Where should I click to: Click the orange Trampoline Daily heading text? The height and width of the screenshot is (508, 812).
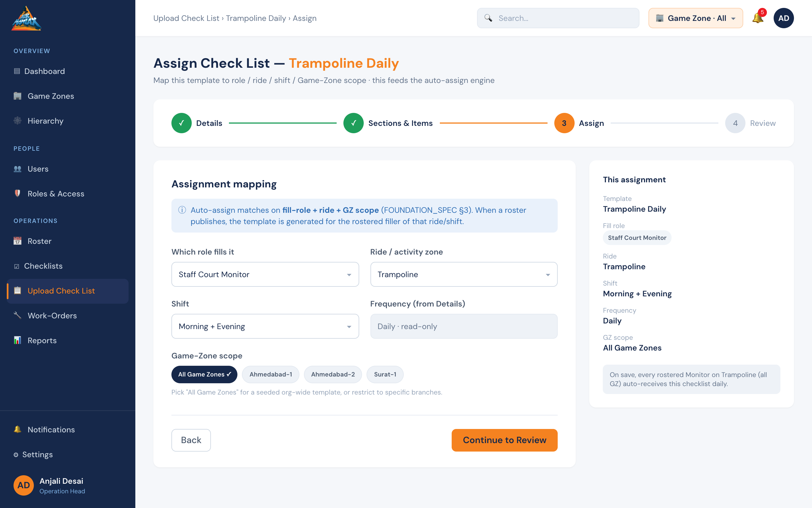coord(344,63)
